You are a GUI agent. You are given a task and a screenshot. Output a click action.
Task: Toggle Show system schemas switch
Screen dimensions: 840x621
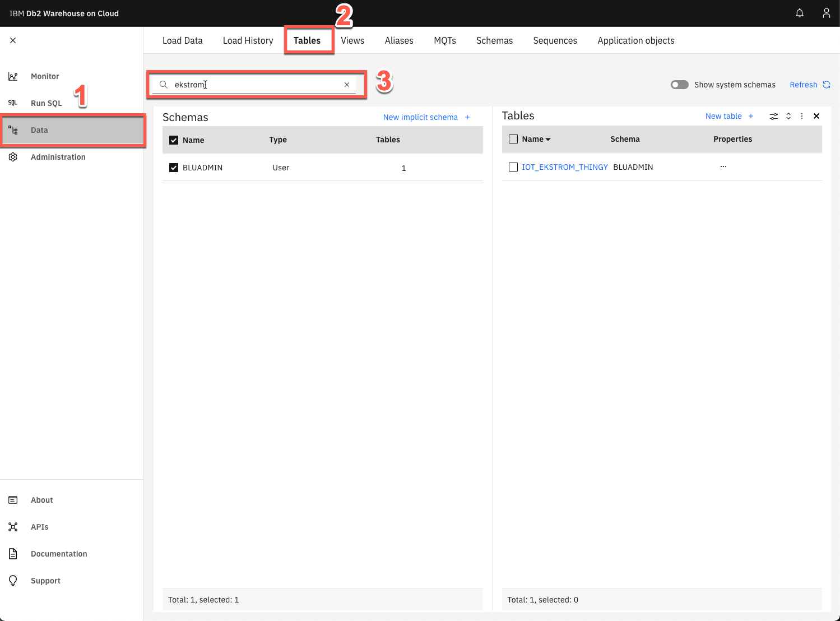[680, 85]
